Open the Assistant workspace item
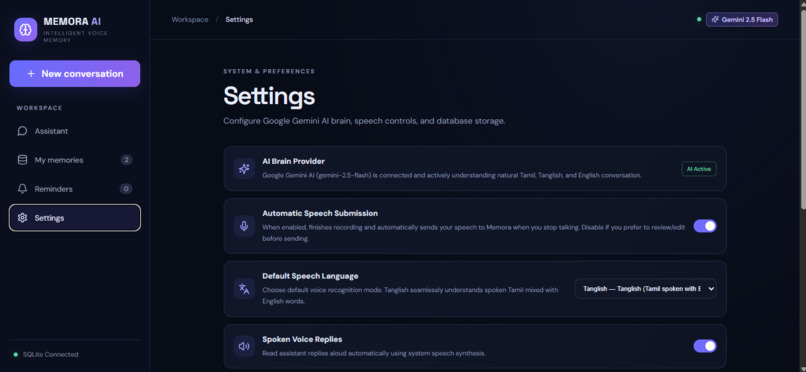Viewport: 806px width, 372px height. 75,131
